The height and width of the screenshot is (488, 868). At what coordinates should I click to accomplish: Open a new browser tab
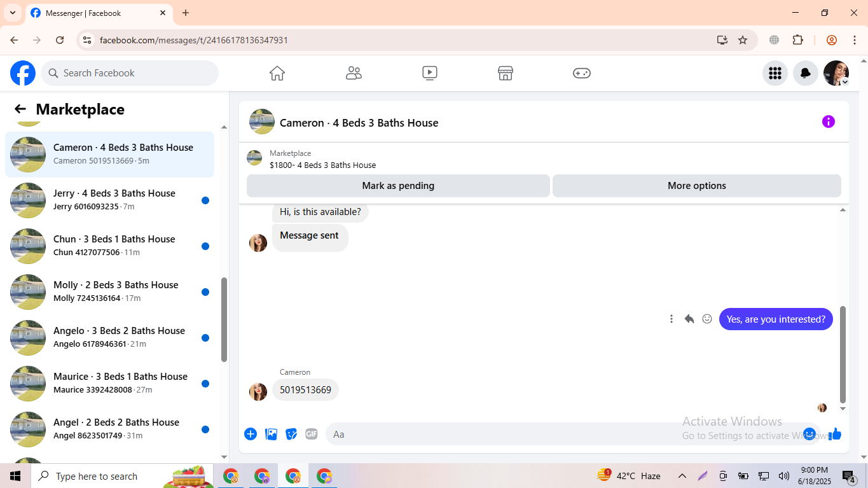coord(186,13)
